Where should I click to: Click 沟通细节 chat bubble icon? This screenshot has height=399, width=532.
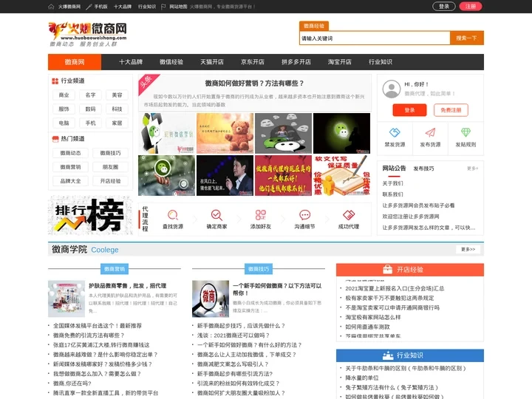tap(304, 215)
